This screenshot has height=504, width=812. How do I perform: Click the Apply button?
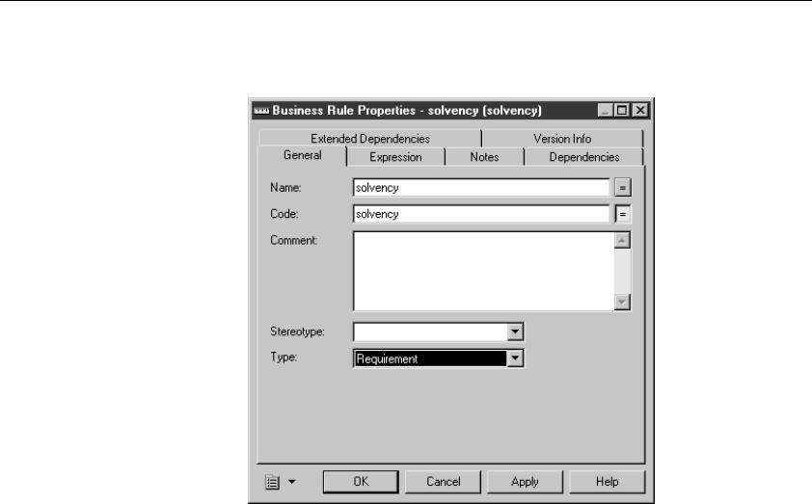[x=526, y=482]
